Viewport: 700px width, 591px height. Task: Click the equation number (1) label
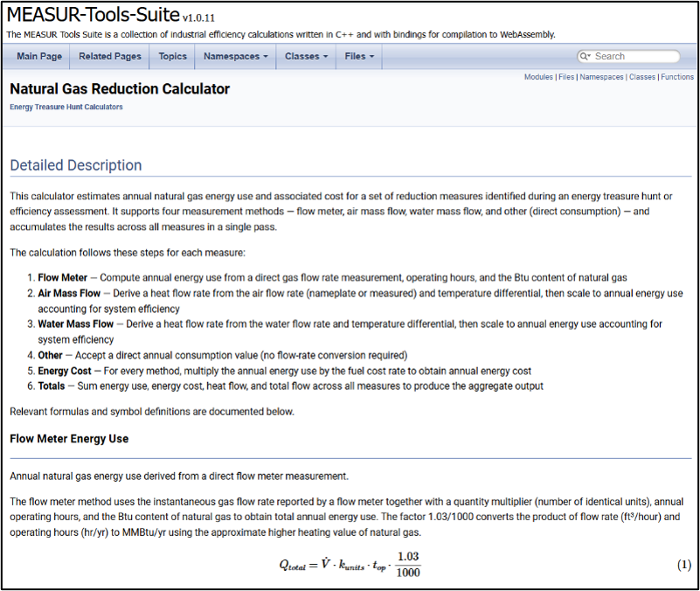pyautogui.click(x=684, y=565)
